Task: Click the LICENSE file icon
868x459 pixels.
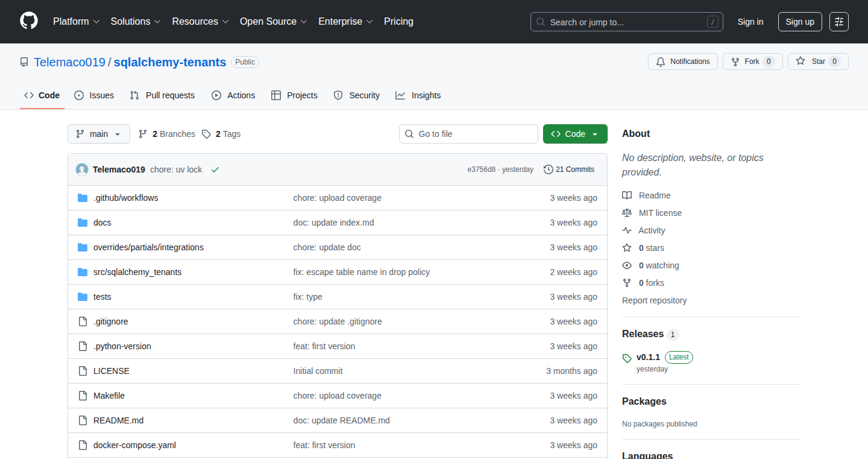Action: (x=83, y=371)
